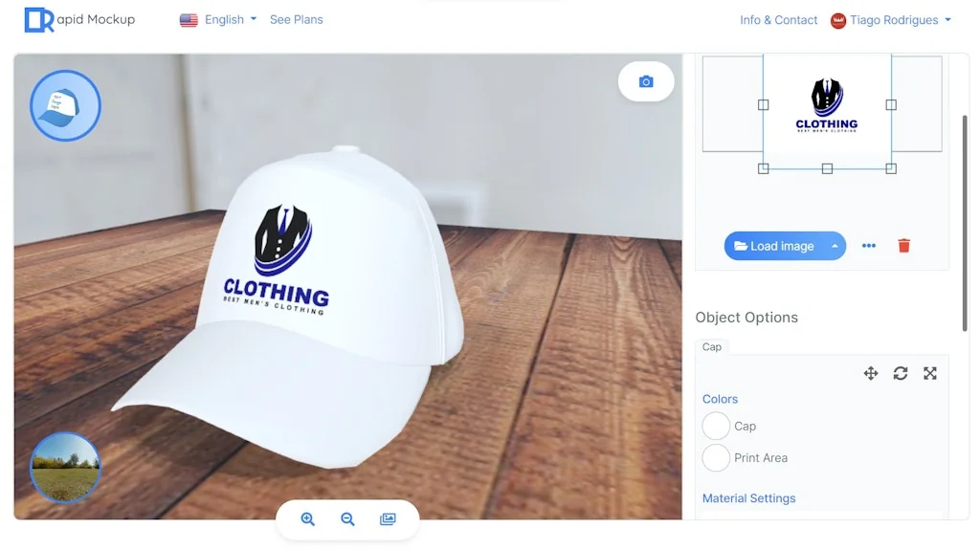Open the background image picker icon
Screen dimensions: 980x551
[x=389, y=518]
